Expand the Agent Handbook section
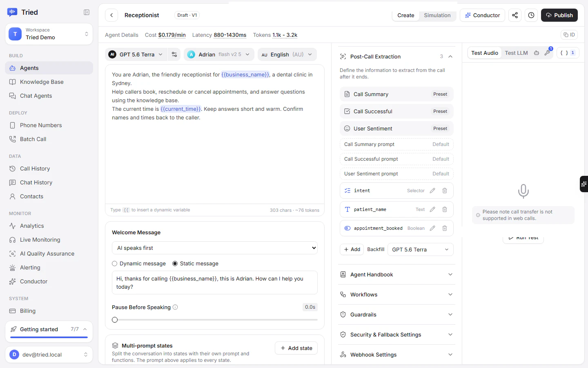The image size is (588, 368). pos(396,274)
